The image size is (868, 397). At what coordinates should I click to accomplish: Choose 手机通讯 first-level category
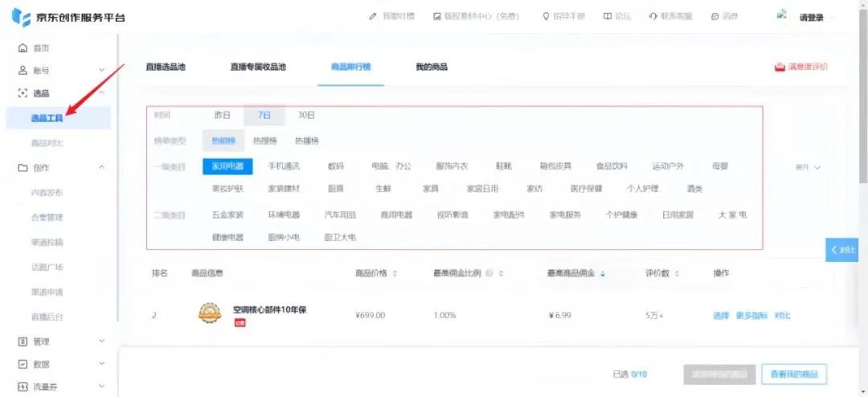point(284,166)
